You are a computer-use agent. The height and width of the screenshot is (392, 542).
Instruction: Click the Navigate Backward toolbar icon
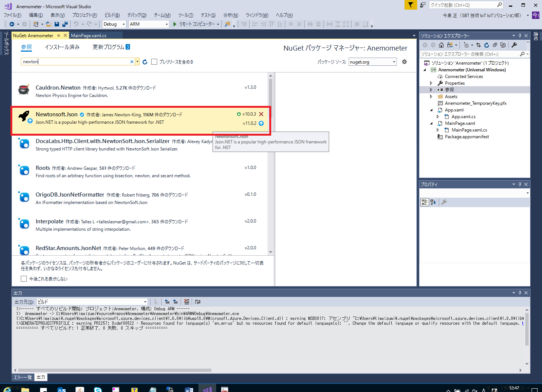pos(12,24)
